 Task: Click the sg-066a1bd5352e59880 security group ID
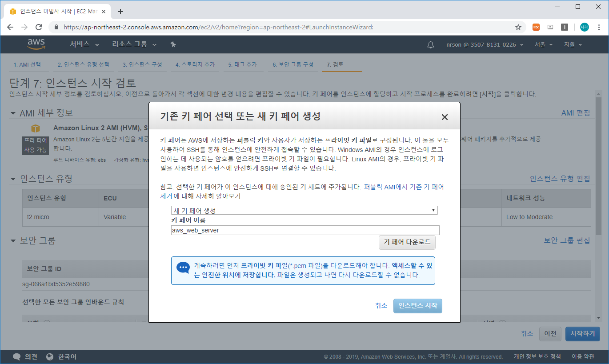coord(56,284)
